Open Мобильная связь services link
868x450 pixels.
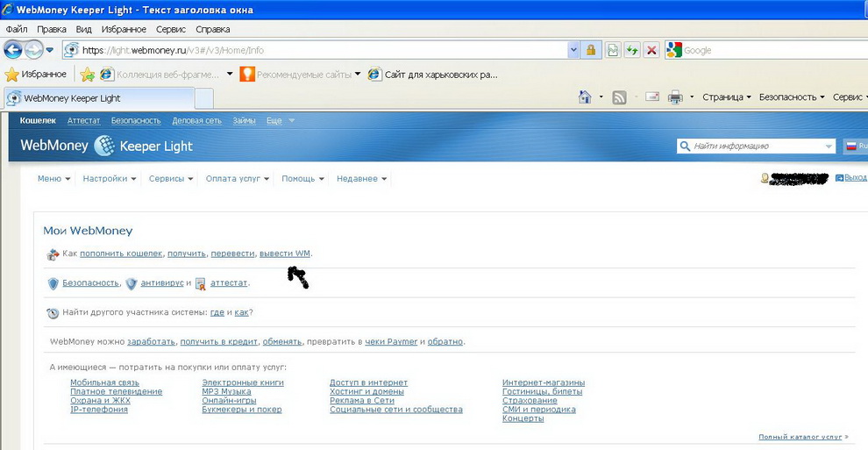point(104,382)
